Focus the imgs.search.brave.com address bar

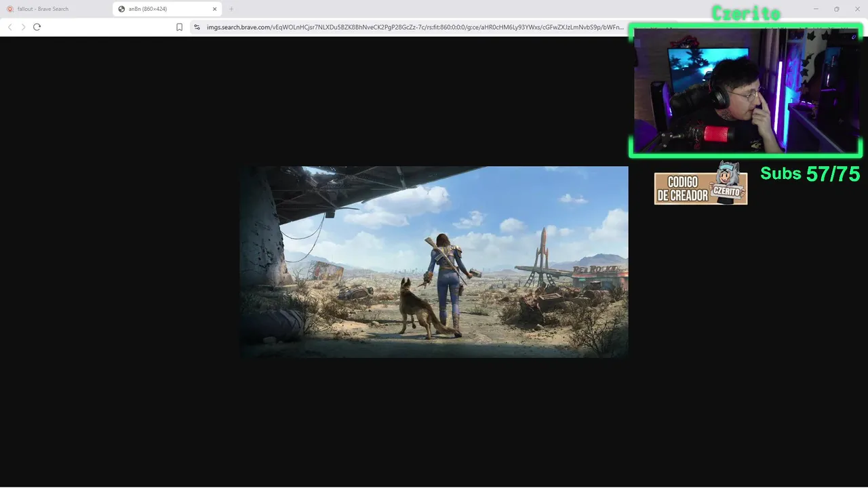click(x=415, y=27)
